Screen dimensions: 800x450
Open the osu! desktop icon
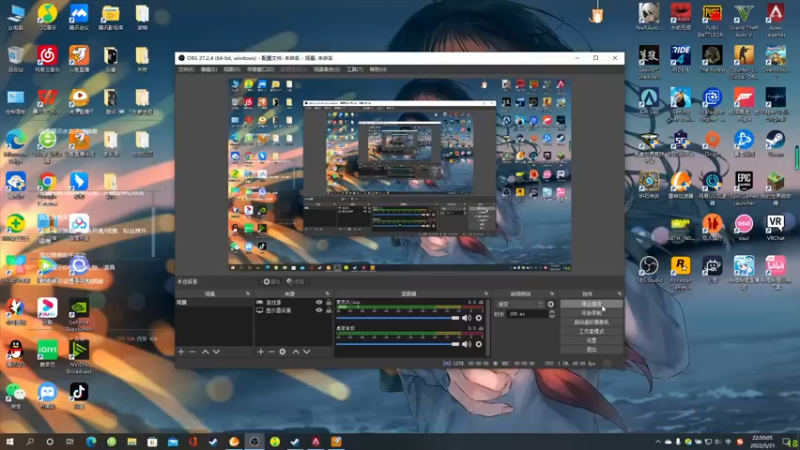tap(744, 228)
